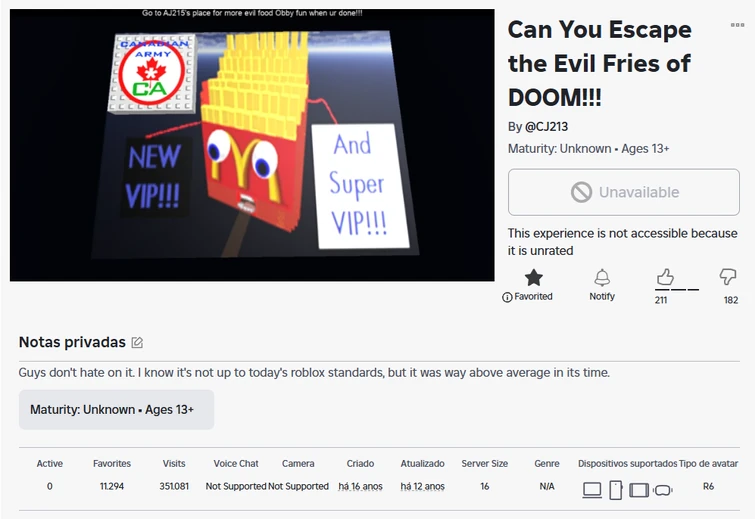This screenshot has height=519, width=755.
Task: Click the tablet device icon
Action: point(639,490)
